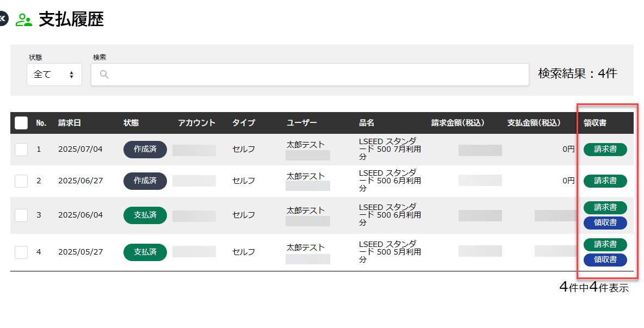644x328 pixels.
Task: Click the 支払済 status badge in row 3
Action: pyautogui.click(x=145, y=215)
